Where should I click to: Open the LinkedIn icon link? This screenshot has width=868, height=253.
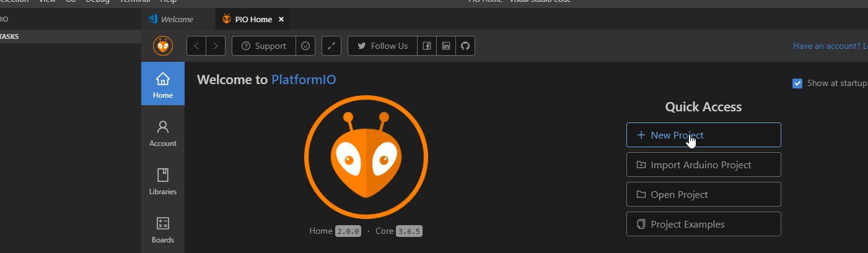(x=446, y=46)
